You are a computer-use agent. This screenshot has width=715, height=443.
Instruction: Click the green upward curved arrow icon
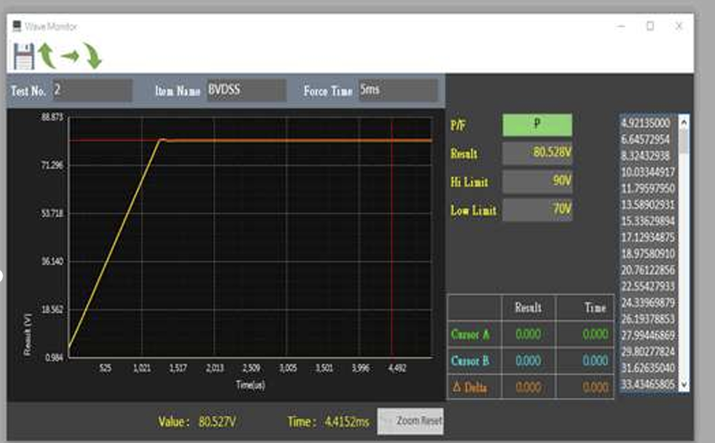pos(47,56)
